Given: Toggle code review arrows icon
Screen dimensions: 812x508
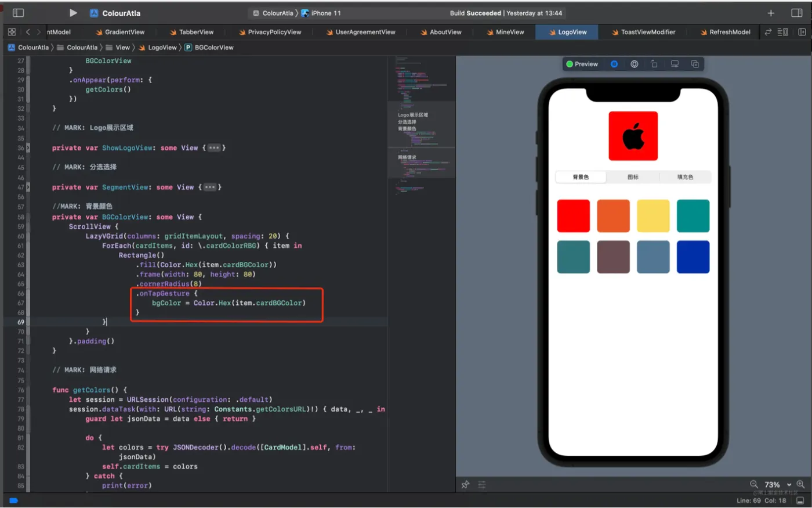Looking at the screenshot, I should point(768,32).
